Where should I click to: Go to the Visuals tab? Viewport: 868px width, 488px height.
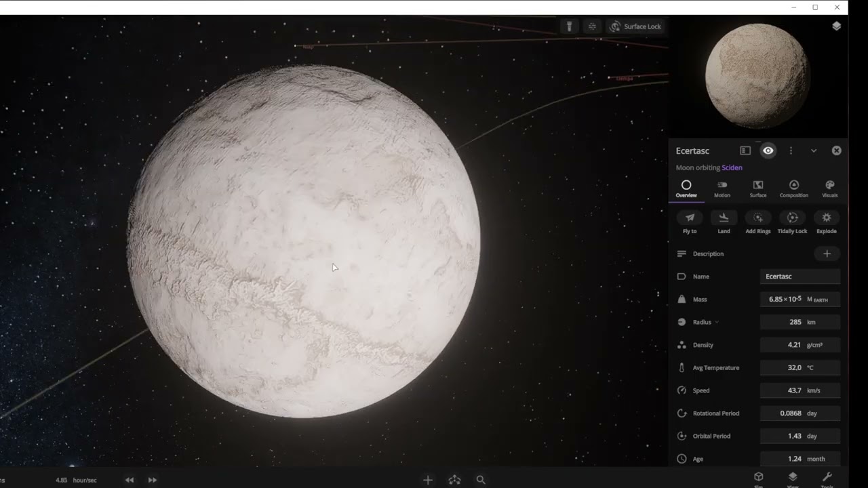point(830,188)
